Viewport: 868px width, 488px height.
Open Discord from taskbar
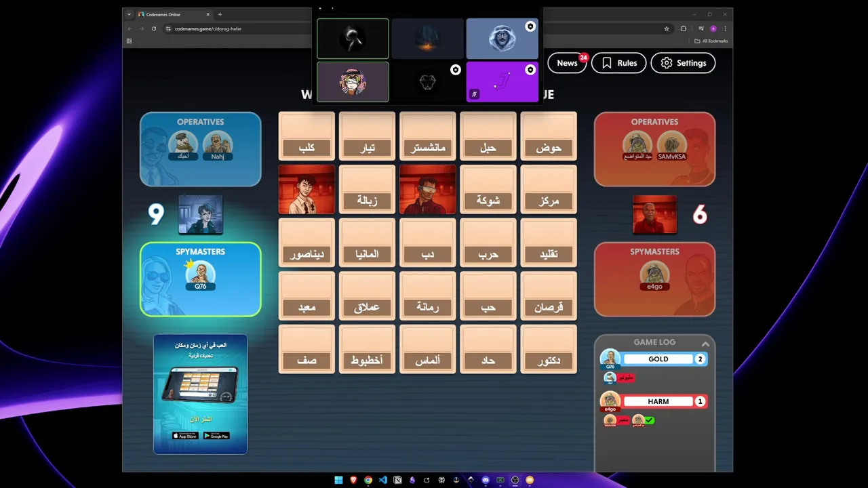coord(486,480)
